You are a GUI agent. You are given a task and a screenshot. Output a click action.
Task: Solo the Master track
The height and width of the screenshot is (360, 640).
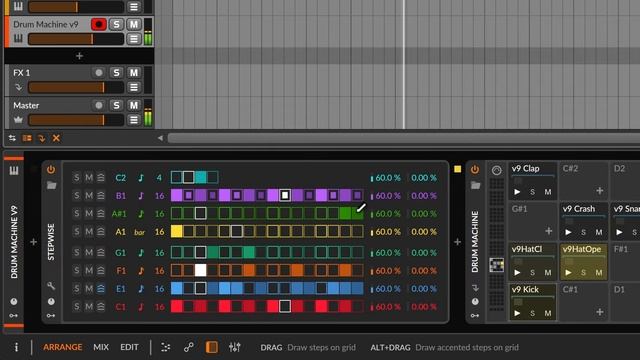(116, 105)
